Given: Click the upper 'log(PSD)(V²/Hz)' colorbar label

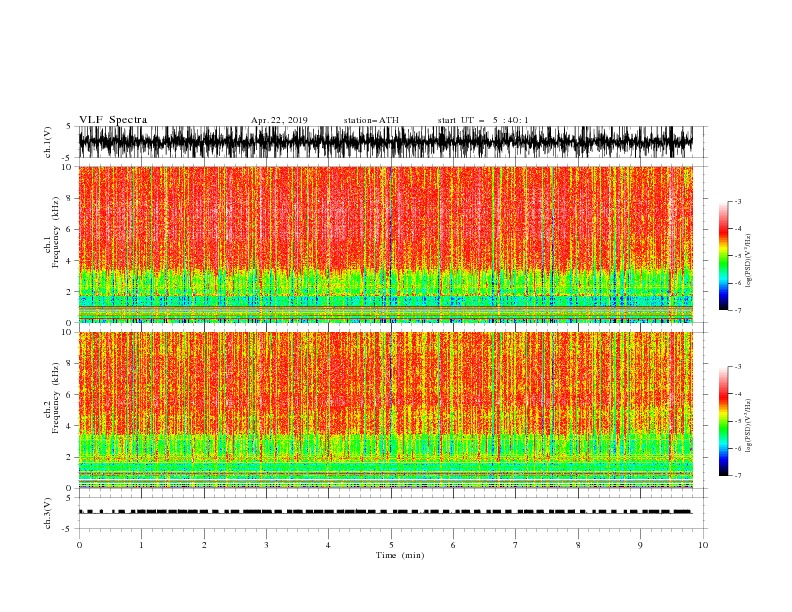Looking at the screenshot, I should pyautogui.click(x=749, y=261).
